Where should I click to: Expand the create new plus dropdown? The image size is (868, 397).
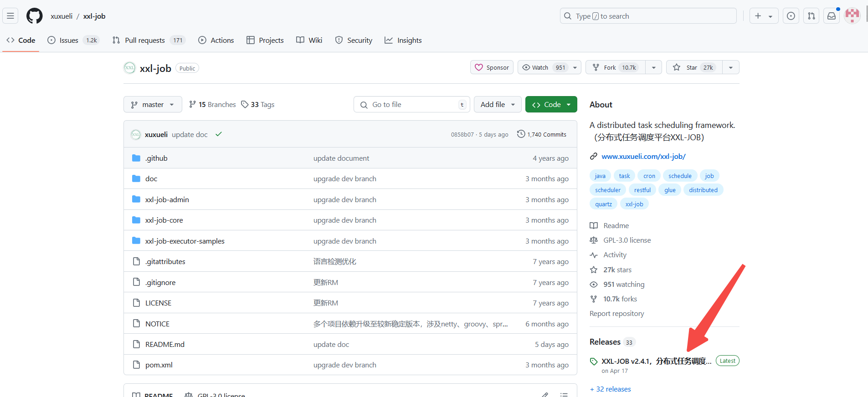coord(764,16)
